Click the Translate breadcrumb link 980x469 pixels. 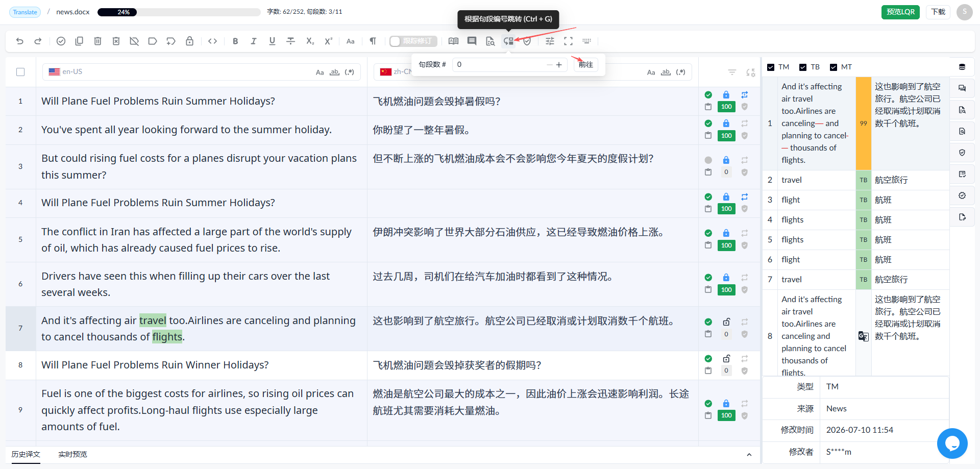tap(25, 12)
